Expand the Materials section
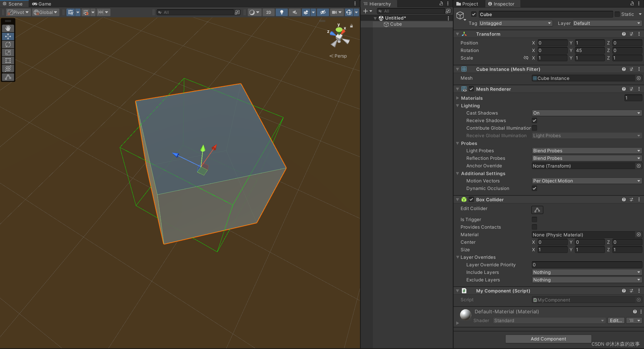This screenshot has width=644, height=349. 458,98
